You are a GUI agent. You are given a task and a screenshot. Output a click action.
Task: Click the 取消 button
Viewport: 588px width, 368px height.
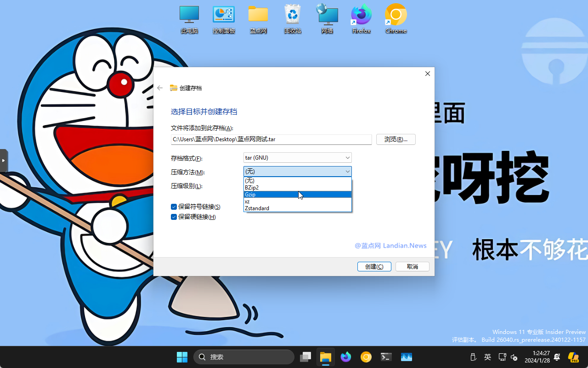[x=413, y=266]
